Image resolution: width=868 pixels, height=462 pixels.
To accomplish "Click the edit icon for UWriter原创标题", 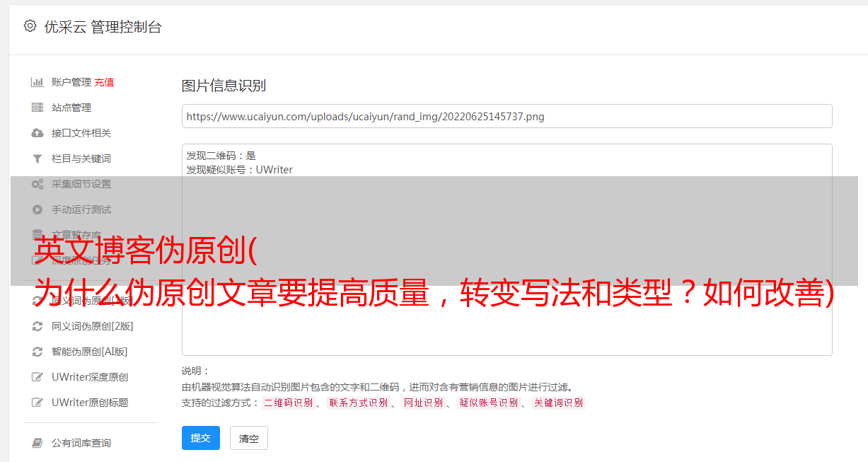I will [x=37, y=403].
